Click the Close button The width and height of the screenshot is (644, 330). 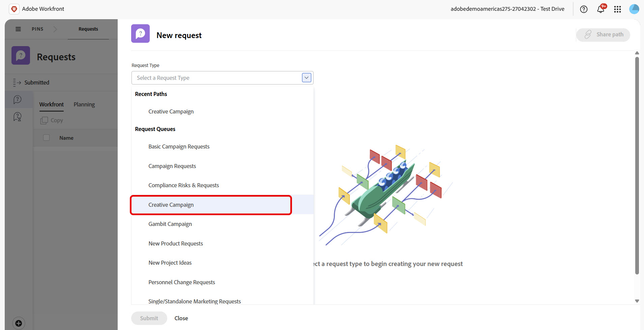click(181, 318)
